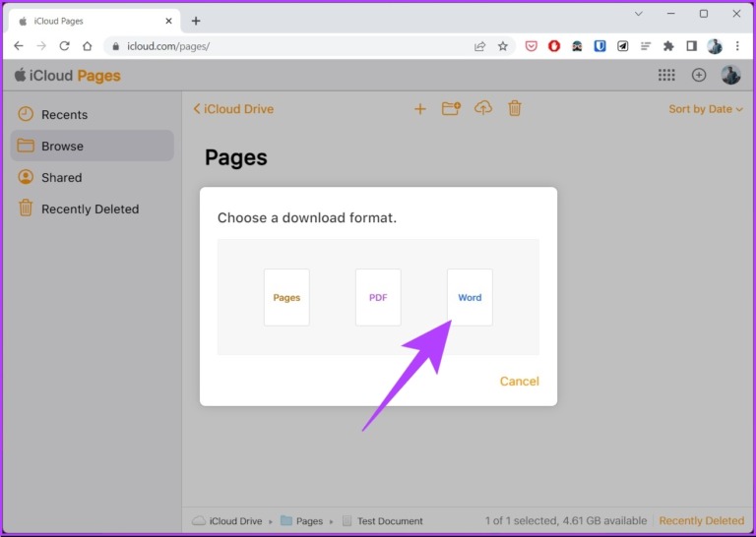Open the Shared sidebar section

(x=92, y=177)
